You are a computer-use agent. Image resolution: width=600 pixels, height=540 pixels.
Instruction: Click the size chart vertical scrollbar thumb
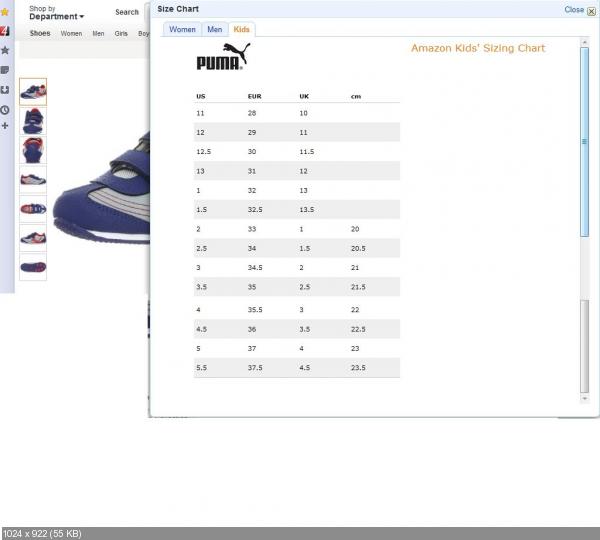pos(585,140)
